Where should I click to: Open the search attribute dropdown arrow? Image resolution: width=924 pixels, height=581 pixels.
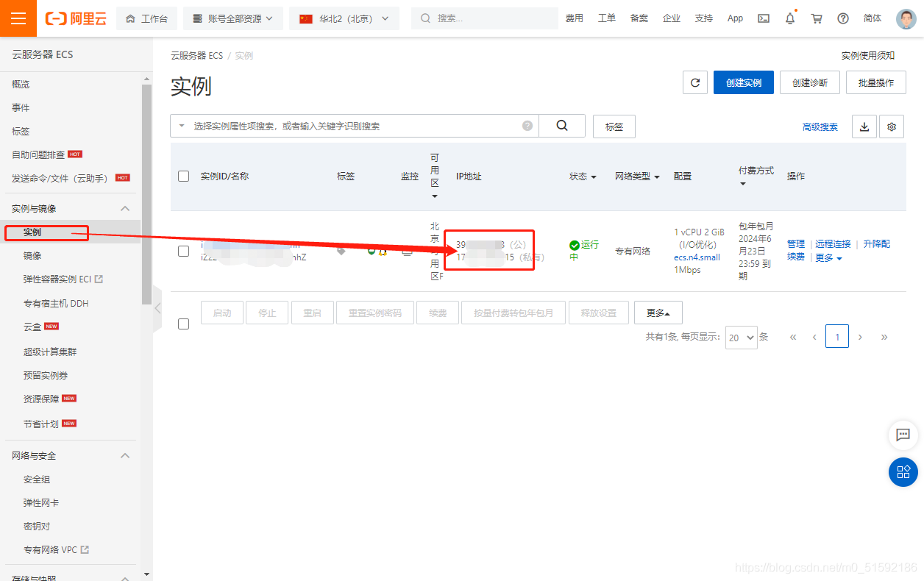[x=182, y=126]
